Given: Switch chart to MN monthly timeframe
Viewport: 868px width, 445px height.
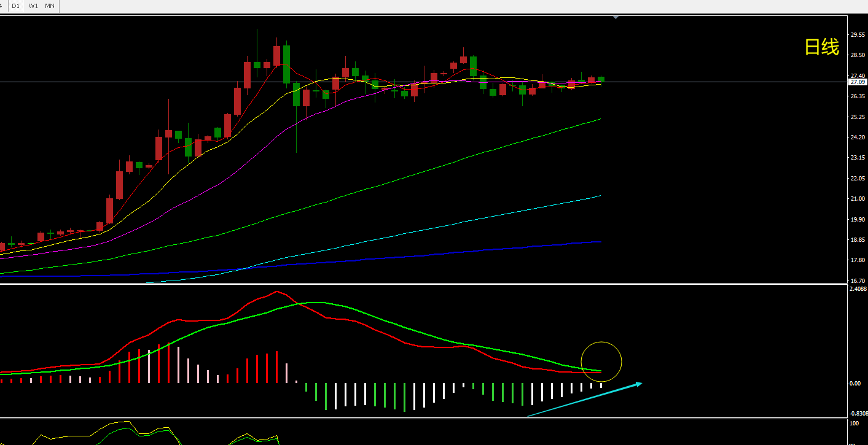Looking at the screenshot, I should coord(50,6).
